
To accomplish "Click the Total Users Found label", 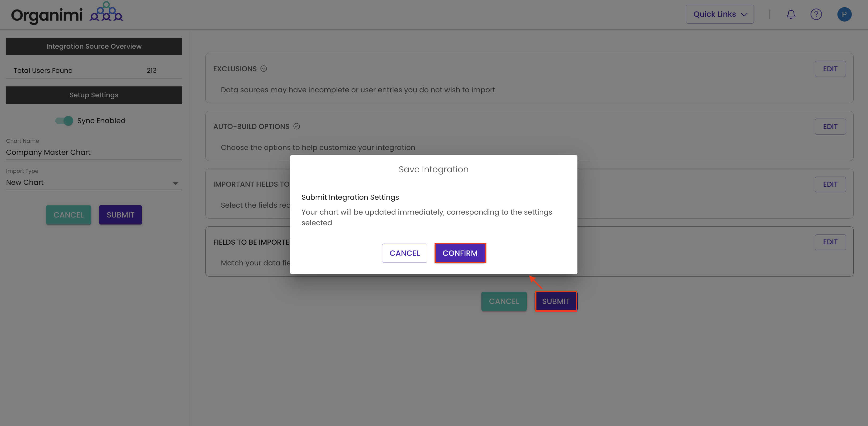I will click(x=43, y=70).
